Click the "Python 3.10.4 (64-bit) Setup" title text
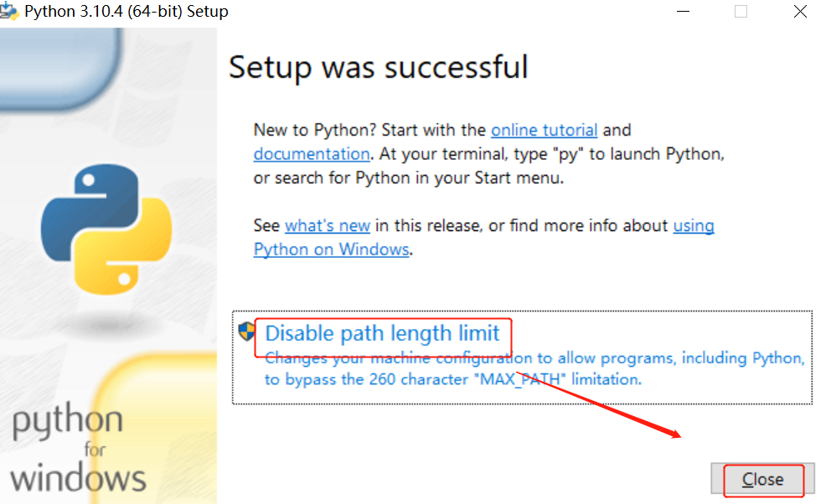826x504 pixels. 126,12
